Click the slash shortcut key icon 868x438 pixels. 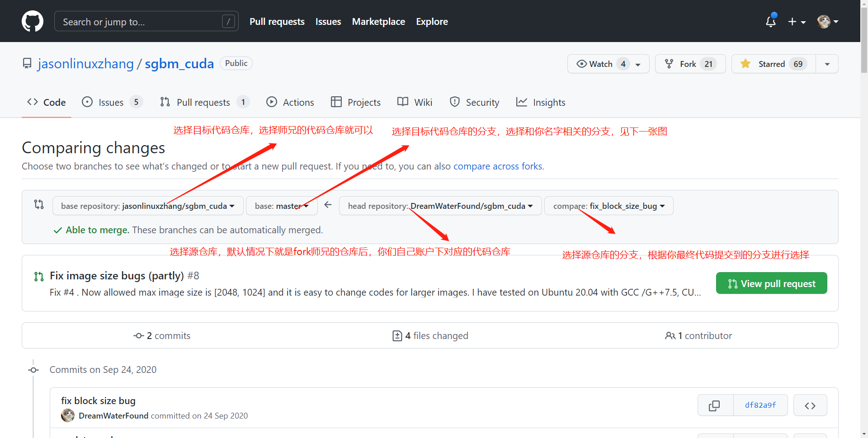pos(229,21)
